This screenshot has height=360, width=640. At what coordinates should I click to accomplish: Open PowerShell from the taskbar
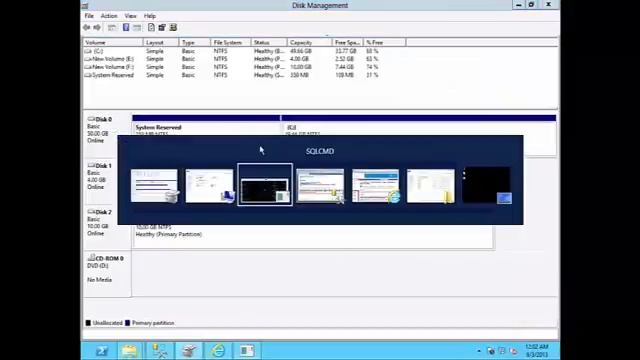[102, 351]
